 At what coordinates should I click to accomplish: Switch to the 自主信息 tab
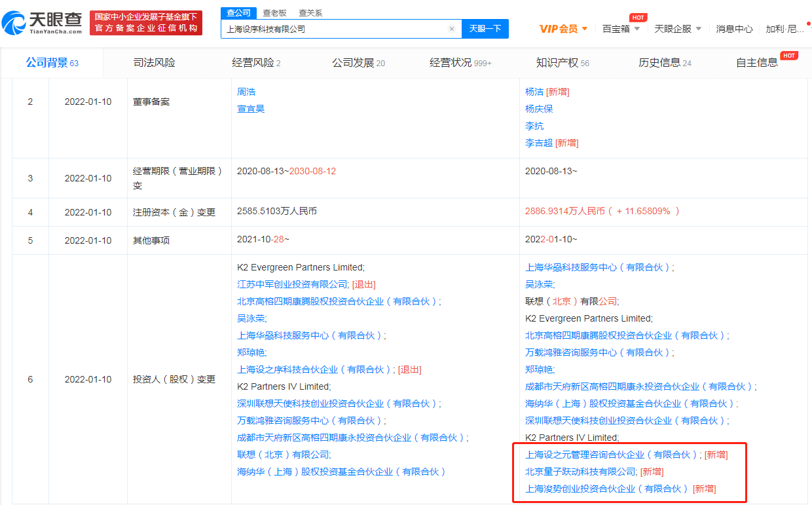757,63
